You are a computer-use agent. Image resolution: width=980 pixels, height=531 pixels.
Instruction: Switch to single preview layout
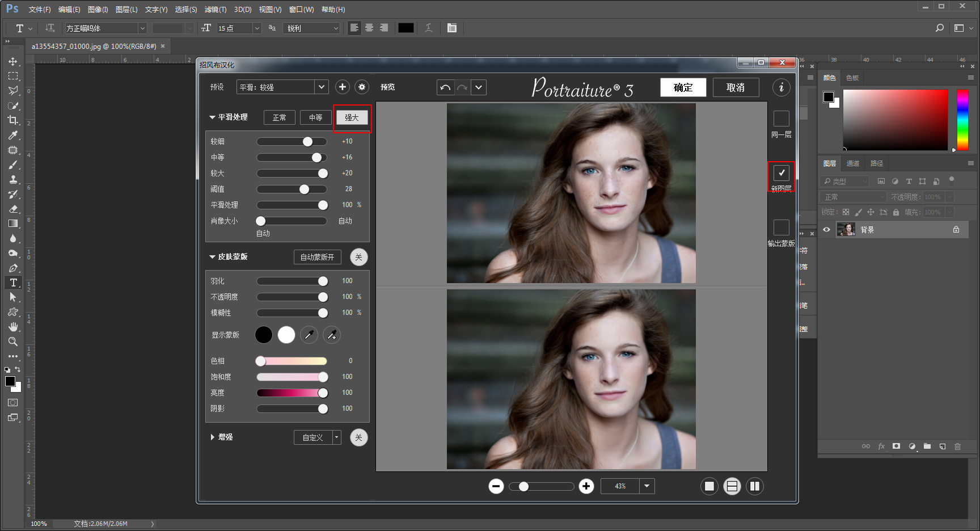coord(709,486)
